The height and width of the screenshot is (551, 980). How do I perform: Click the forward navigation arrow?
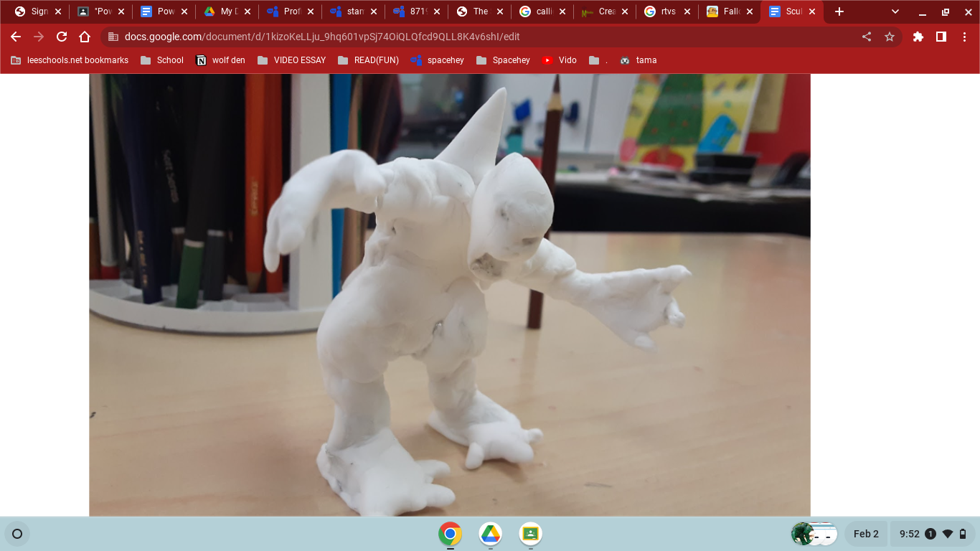pyautogui.click(x=38, y=37)
